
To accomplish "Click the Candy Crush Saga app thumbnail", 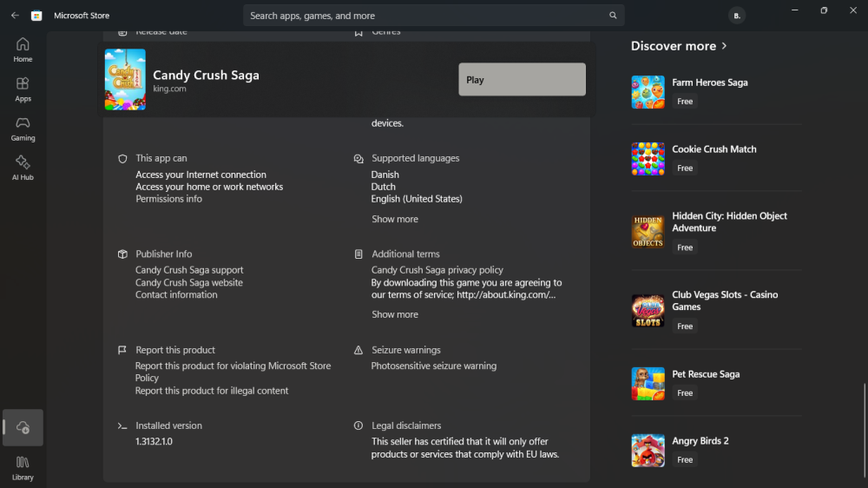I will [x=125, y=79].
